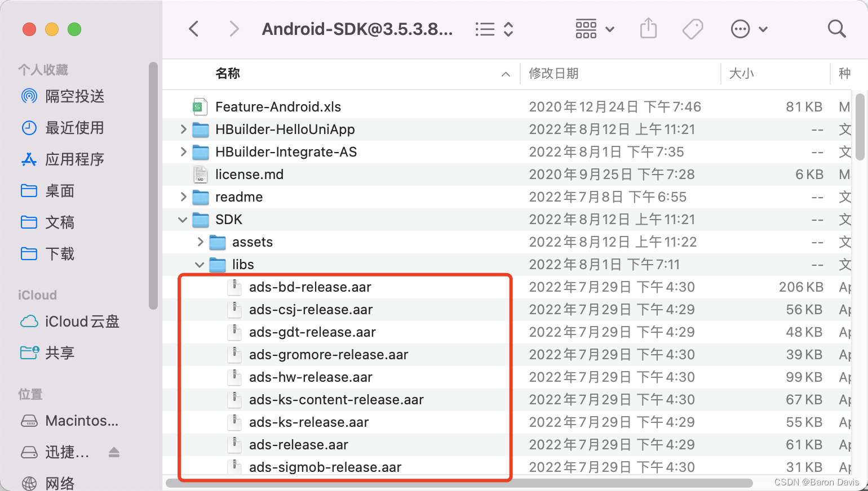Viewport: 868px width, 491px height.
Task: Click the Share toolbar icon
Action: pyautogui.click(x=649, y=28)
